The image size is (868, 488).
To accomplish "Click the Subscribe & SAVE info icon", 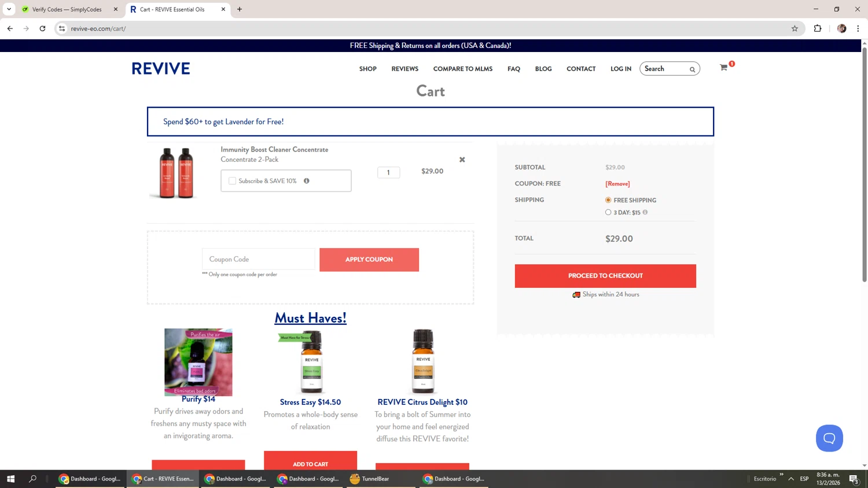I will tap(307, 181).
